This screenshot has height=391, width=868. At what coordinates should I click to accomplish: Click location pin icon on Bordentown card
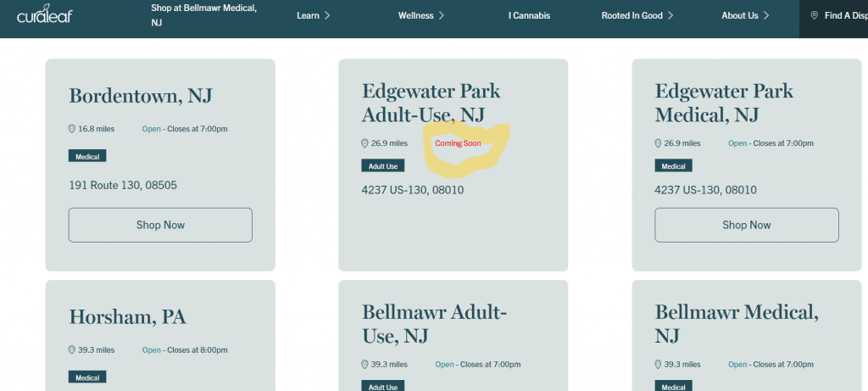[x=71, y=129]
